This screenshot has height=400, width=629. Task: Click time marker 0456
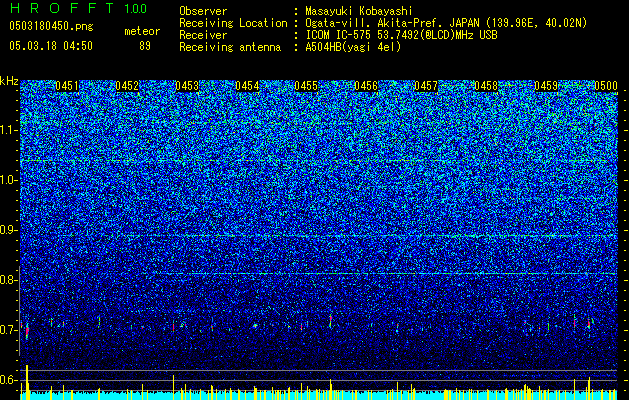click(x=366, y=86)
